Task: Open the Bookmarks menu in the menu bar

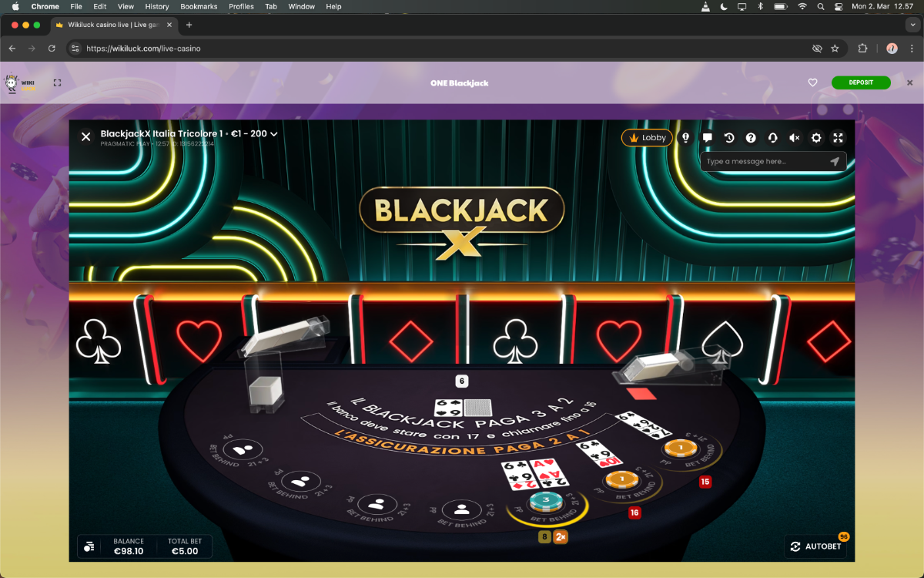Action: coord(199,6)
